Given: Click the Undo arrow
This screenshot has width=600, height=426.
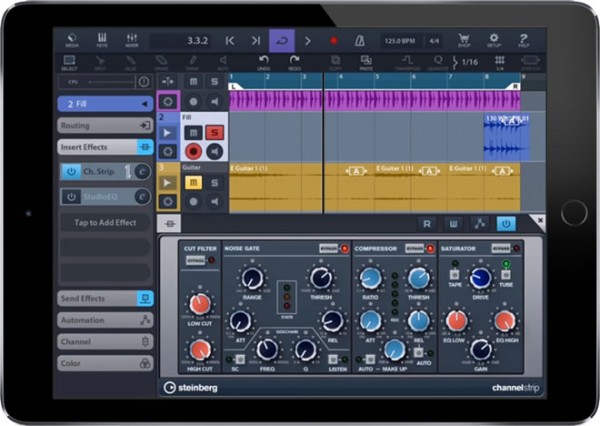Looking at the screenshot, I should click(x=264, y=62).
